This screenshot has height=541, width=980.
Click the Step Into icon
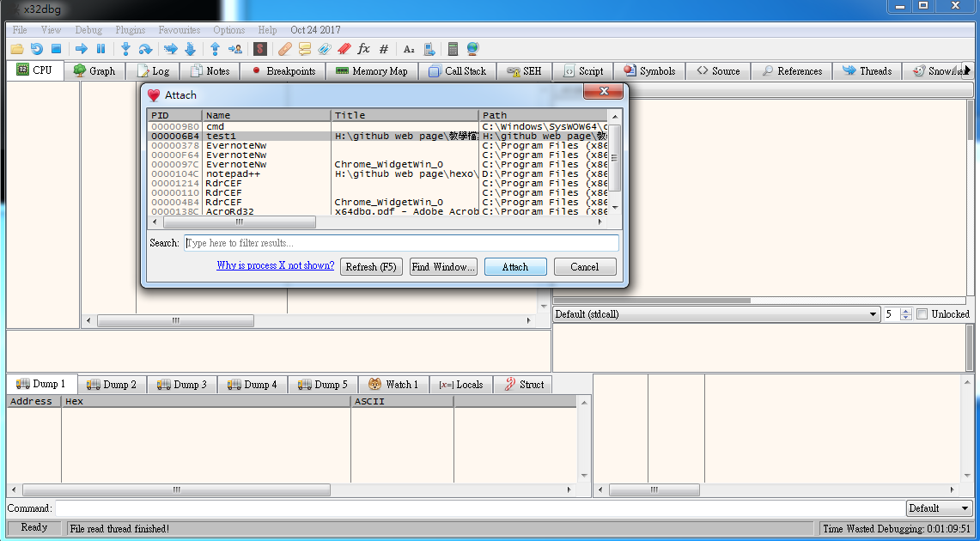(x=125, y=49)
